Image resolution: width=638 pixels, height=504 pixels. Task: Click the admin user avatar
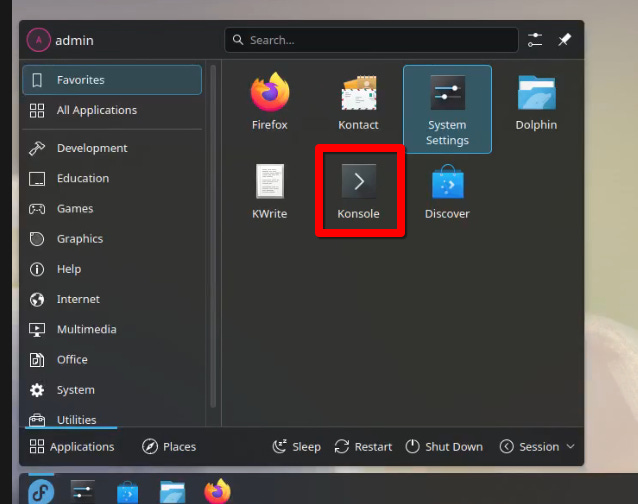pos(38,40)
